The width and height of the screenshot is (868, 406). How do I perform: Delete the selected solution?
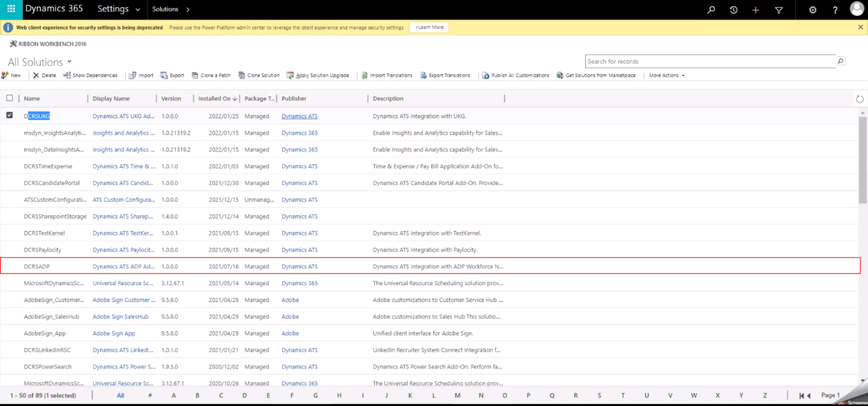coord(45,75)
